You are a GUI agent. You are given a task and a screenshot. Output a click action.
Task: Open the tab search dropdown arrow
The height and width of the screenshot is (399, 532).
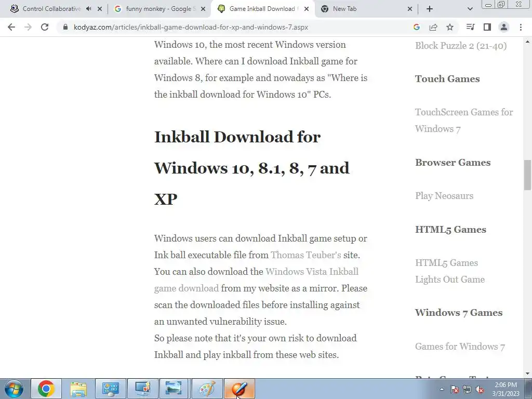coord(470,9)
